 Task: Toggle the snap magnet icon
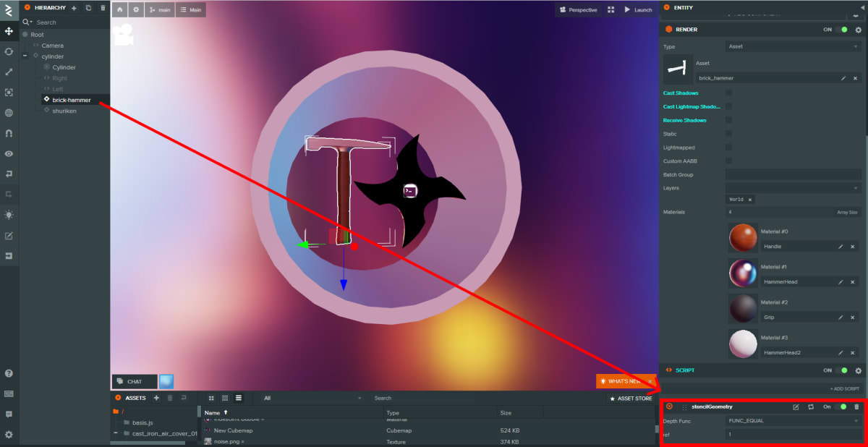pos(9,133)
